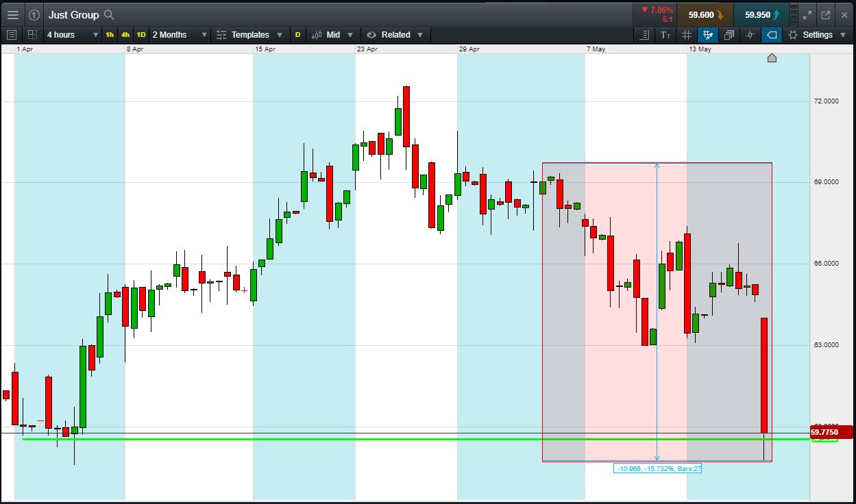Click the expand to fullscreen arrows icon
The height and width of the screenshot is (504, 856).
(x=808, y=14)
